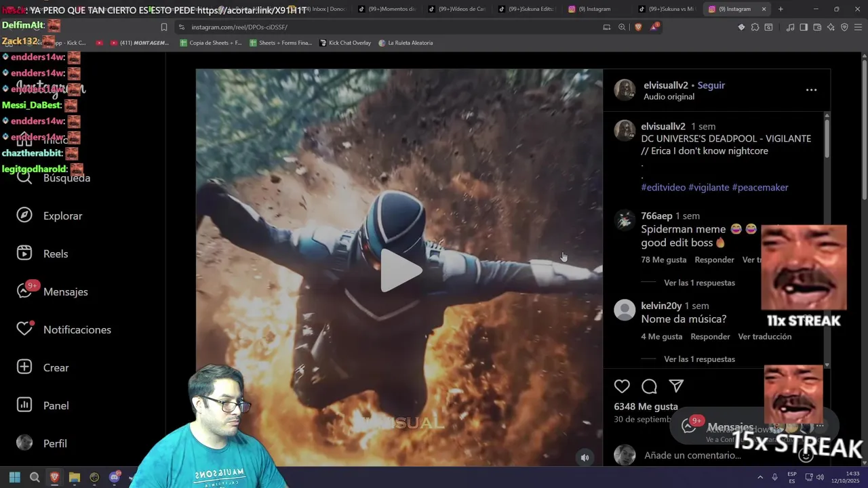Open Windows taskbar search

35,477
